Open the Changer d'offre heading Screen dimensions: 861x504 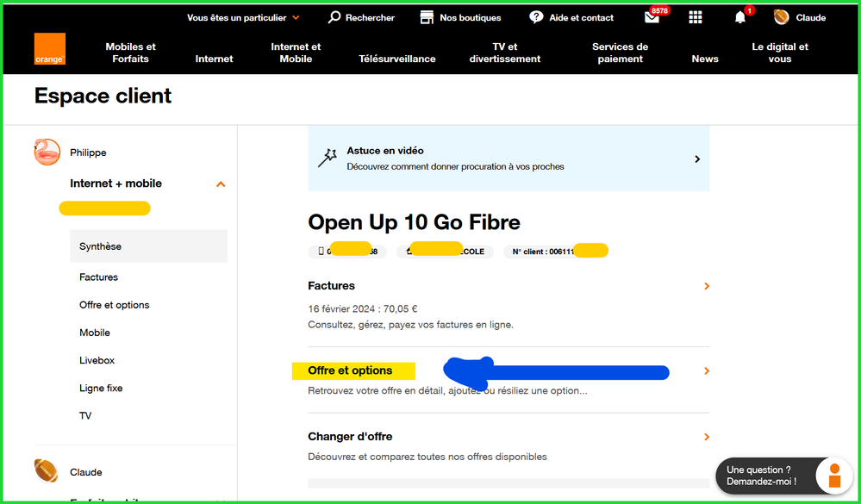point(350,437)
